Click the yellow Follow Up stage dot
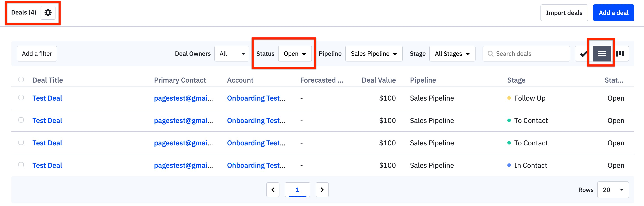Viewport: 644px width, 206px height. [509, 98]
